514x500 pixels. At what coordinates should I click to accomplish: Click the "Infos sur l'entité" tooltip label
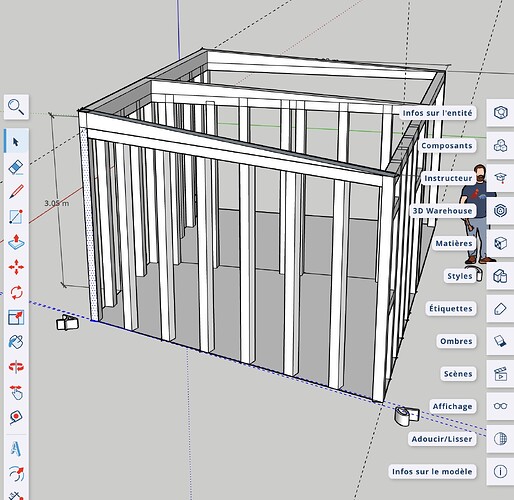point(437,113)
